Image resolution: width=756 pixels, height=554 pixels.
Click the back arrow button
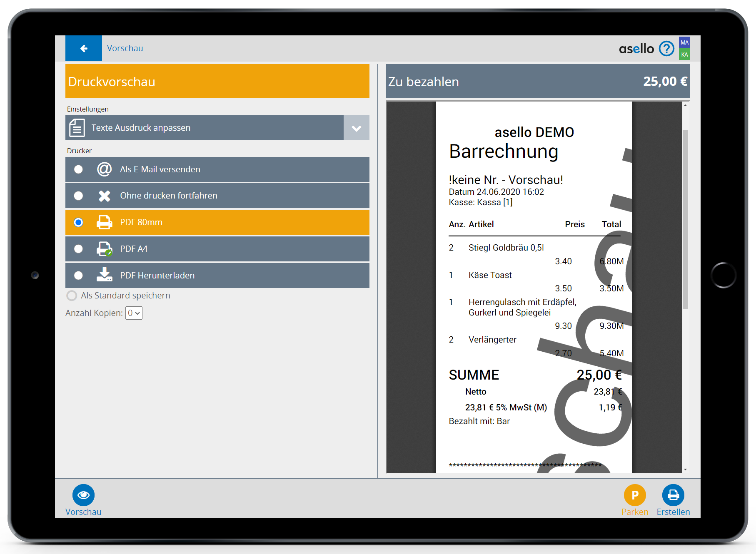point(84,48)
